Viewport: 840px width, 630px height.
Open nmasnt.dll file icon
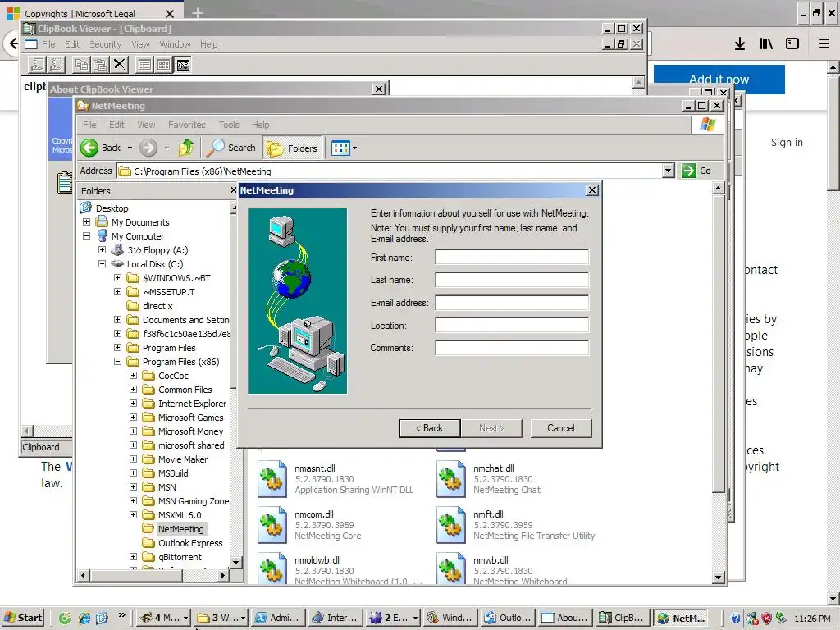tap(272, 478)
